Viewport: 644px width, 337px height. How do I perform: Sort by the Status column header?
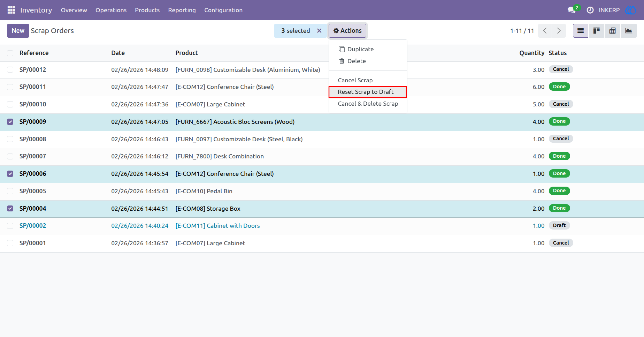pos(558,53)
